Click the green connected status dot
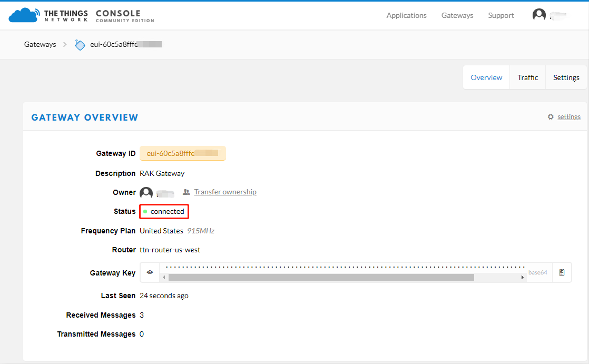The height and width of the screenshot is (364, 589). (x=145, y=211)
